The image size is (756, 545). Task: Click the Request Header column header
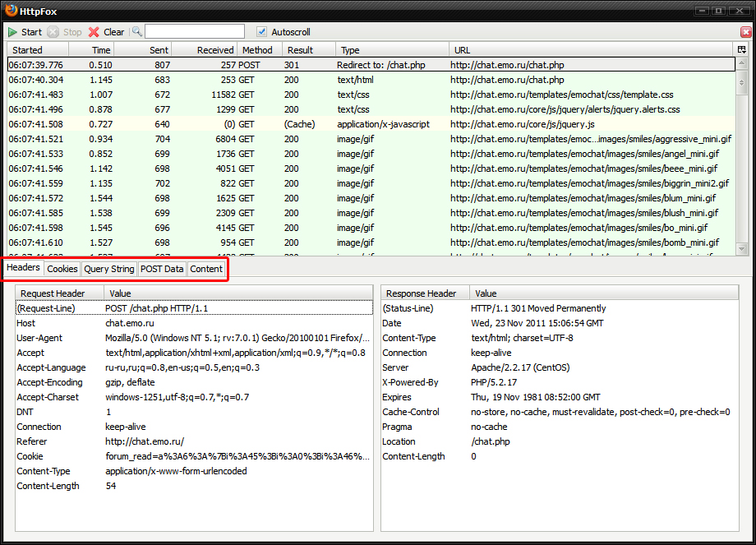tap(60, 293)
